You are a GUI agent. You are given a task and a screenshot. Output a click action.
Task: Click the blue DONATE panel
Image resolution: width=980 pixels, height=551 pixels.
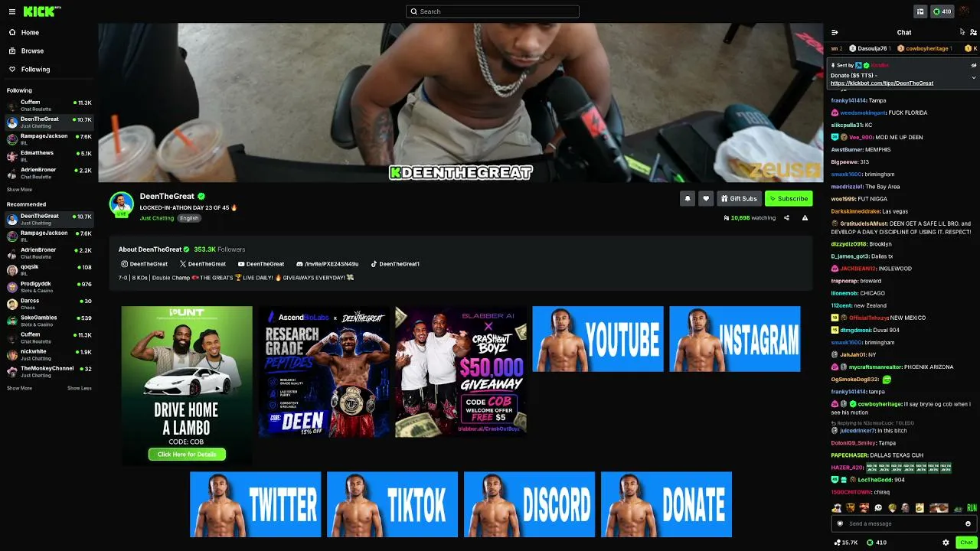pyautogui.click(x=667, y=504)
